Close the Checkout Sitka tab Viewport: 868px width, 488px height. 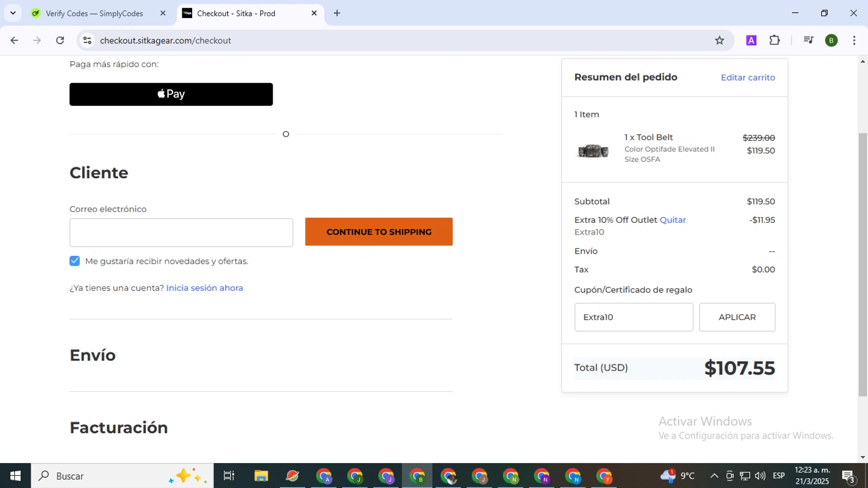pyautogui.click(x=314, y=13)
